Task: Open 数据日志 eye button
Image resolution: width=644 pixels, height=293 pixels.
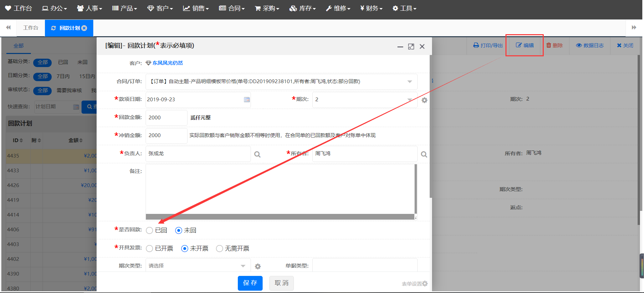Action: 590,45
